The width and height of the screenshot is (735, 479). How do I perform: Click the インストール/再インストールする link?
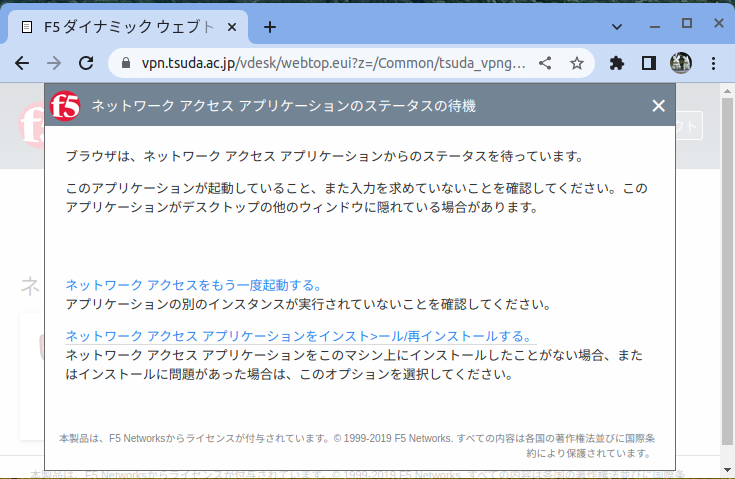[299, 336]
